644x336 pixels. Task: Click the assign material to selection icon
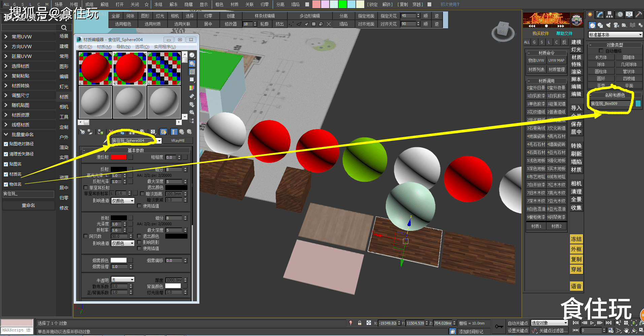(x=100, y=132)
